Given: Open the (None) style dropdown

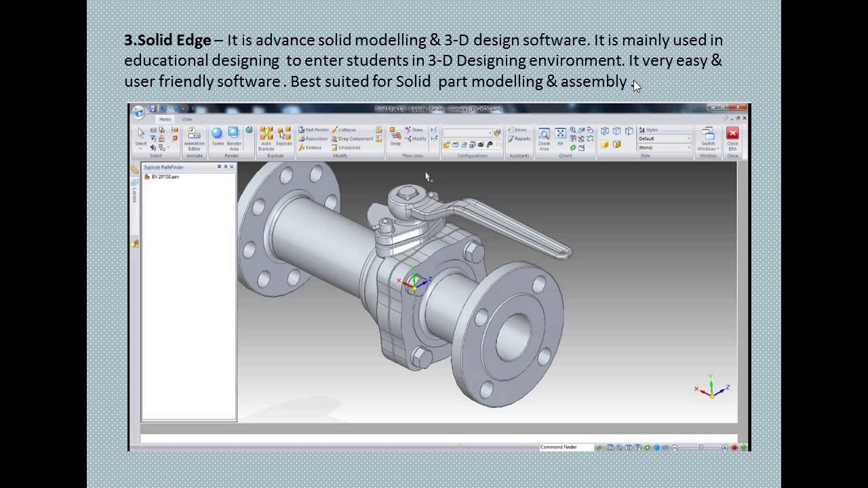Looking at the screenshot, I should 665,147.
